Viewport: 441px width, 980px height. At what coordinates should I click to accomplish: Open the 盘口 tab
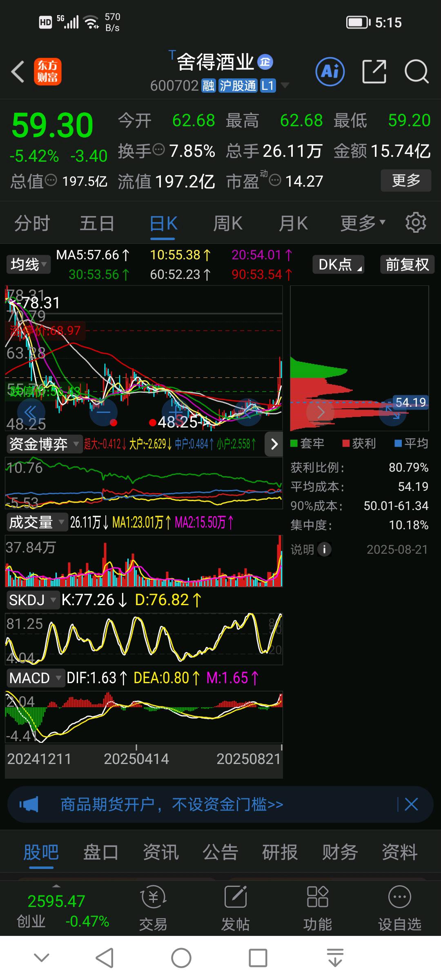tap(101, 852)
